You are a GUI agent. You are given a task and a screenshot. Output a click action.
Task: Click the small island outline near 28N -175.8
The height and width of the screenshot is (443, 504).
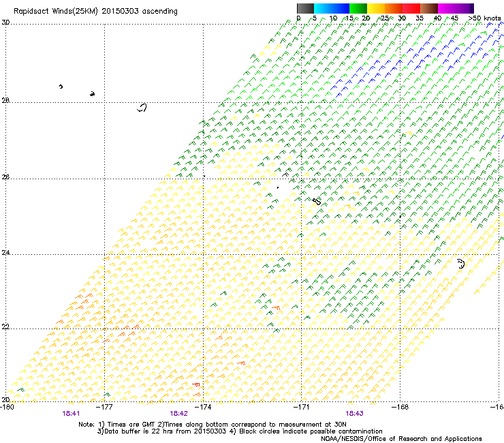[142, 108]
